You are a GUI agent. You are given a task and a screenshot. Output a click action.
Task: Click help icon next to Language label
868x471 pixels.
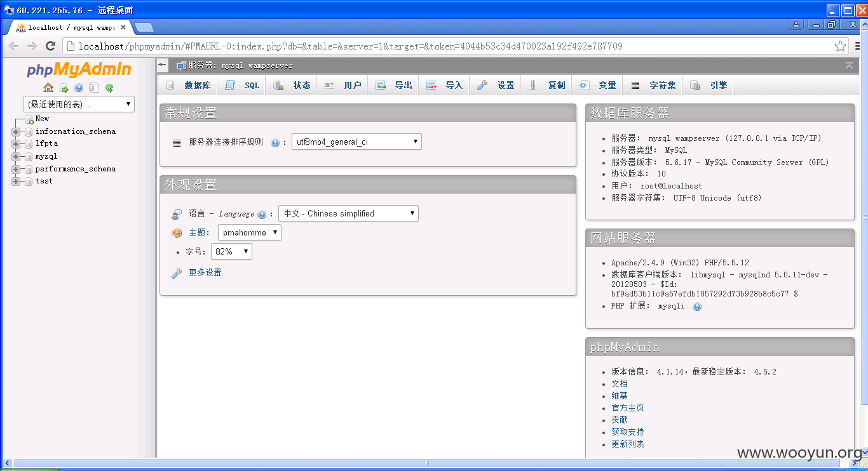(x=262, y=215)
